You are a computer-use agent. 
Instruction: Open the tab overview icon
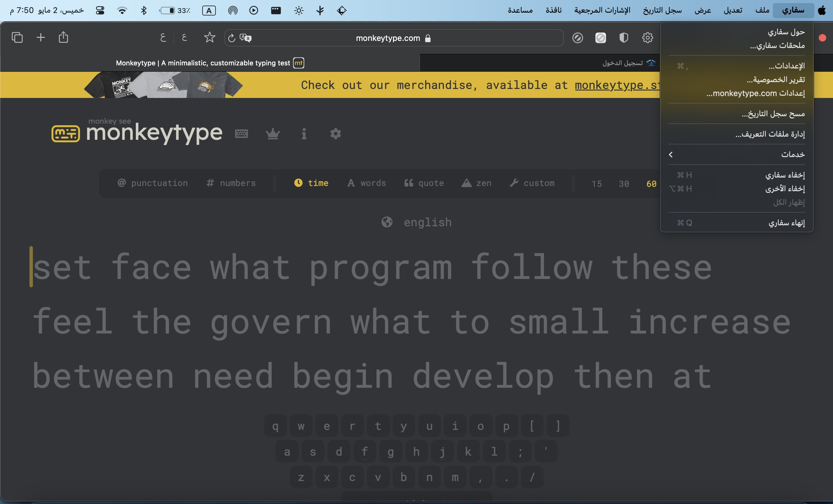pos(17,38)
